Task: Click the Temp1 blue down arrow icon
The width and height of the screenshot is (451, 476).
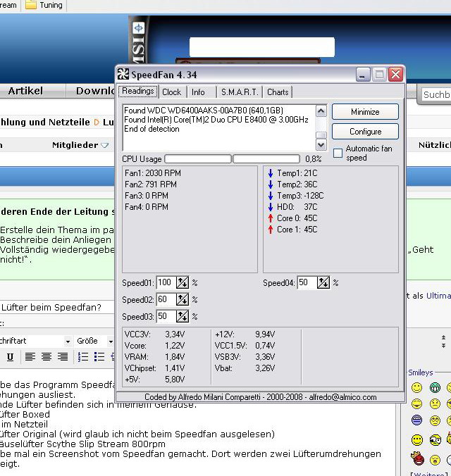Action: tap(271, 173)
